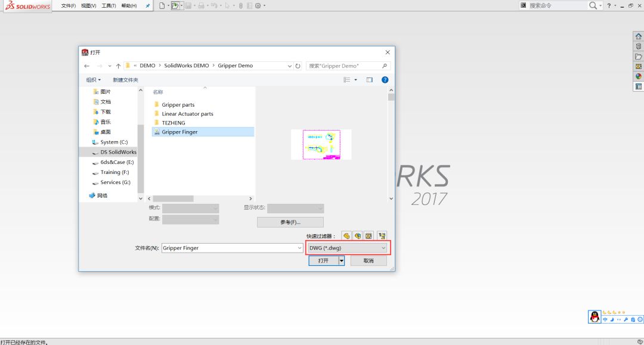Select the TEZHENG folder
This screenshot has height=345, width=644.
pos(174,123)
